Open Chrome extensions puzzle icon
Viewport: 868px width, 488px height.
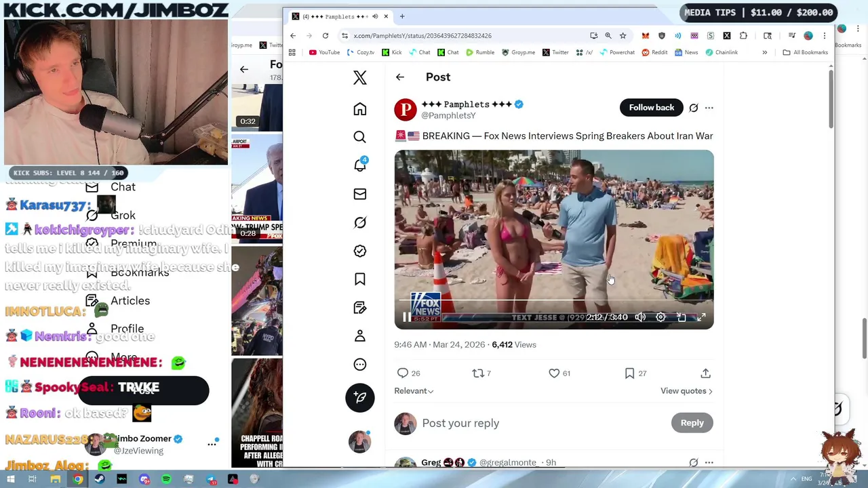click(x=743, y=36)
